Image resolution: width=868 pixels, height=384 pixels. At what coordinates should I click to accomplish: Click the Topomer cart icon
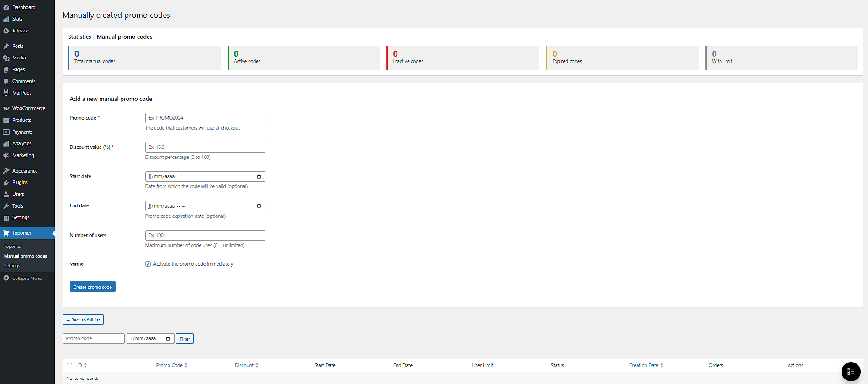[x=6, y=233]
